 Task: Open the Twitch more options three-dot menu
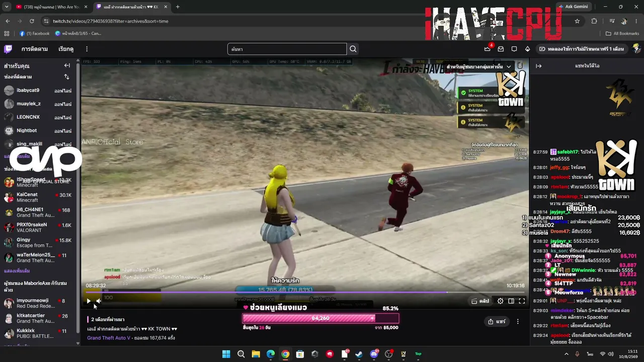coord(87,49)
